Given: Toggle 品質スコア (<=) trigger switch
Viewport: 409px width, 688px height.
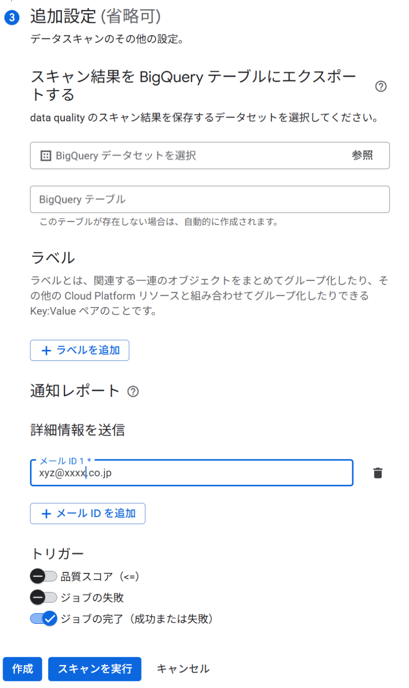Looking at the screenshot, I should (43, 576).
